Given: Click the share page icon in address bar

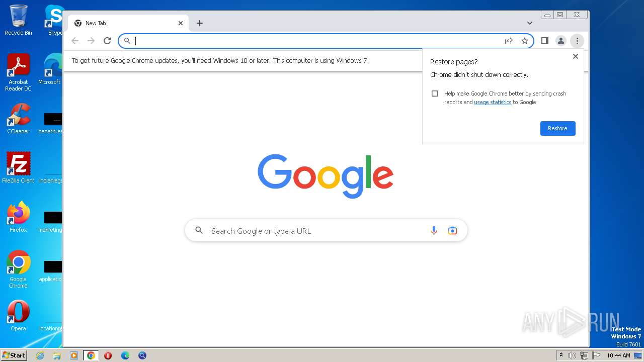Looking at the screenshot, I should 509,41.
